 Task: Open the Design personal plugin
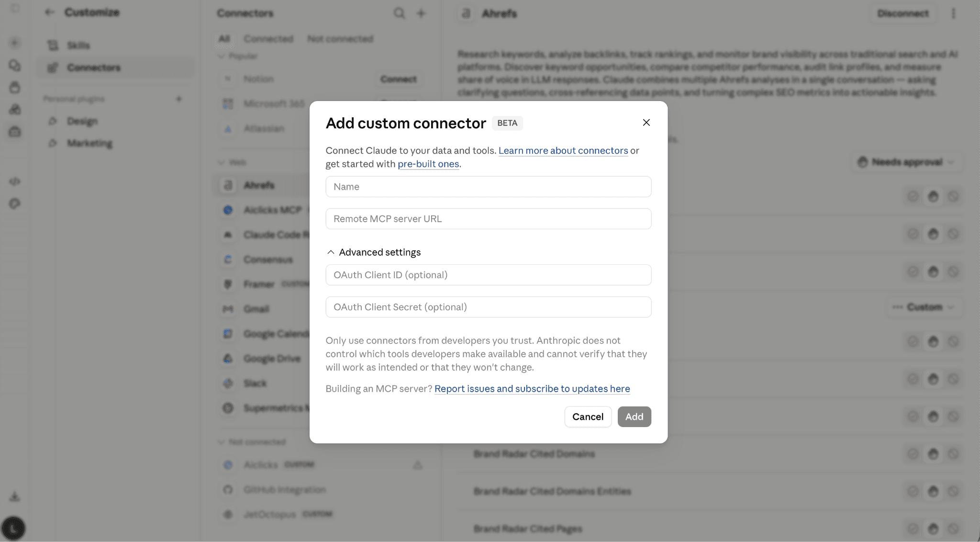click(x=116, y=121)
